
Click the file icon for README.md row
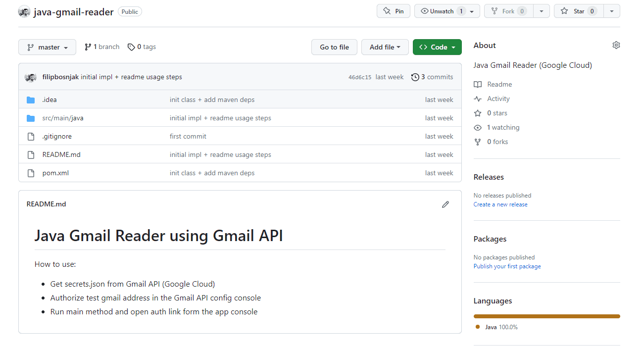coord(31,154)
